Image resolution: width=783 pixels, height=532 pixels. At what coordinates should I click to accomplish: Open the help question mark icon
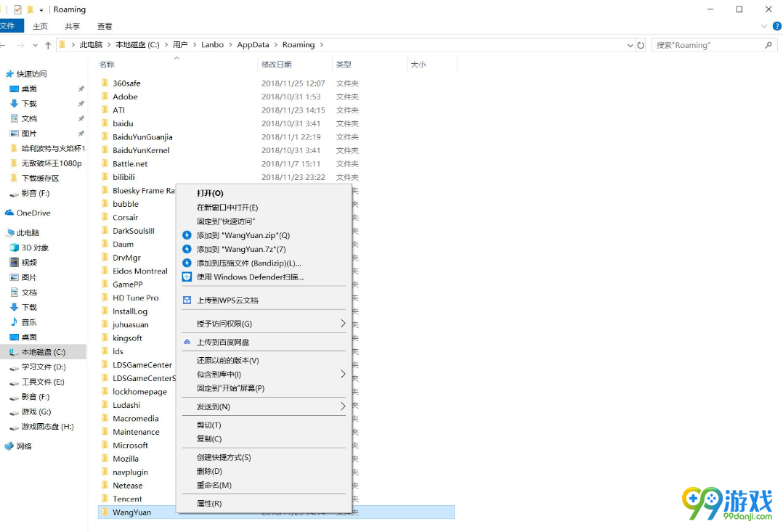click(x=777, y=26)
